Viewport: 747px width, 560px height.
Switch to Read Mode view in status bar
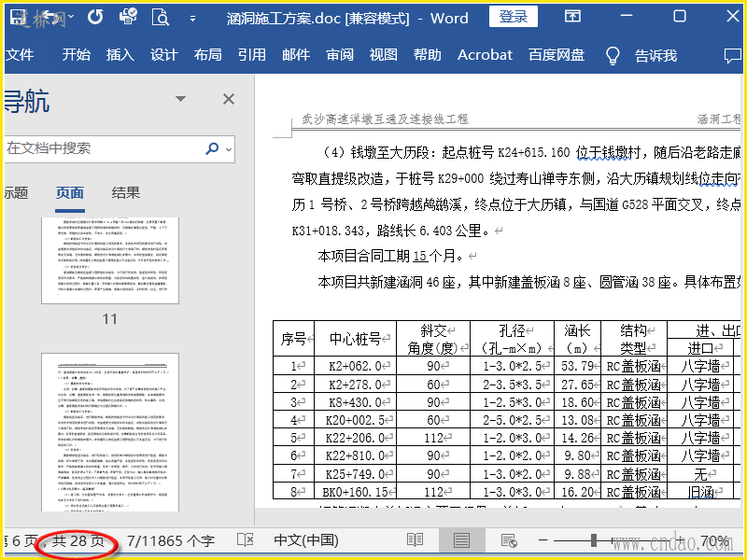[415, 540]
